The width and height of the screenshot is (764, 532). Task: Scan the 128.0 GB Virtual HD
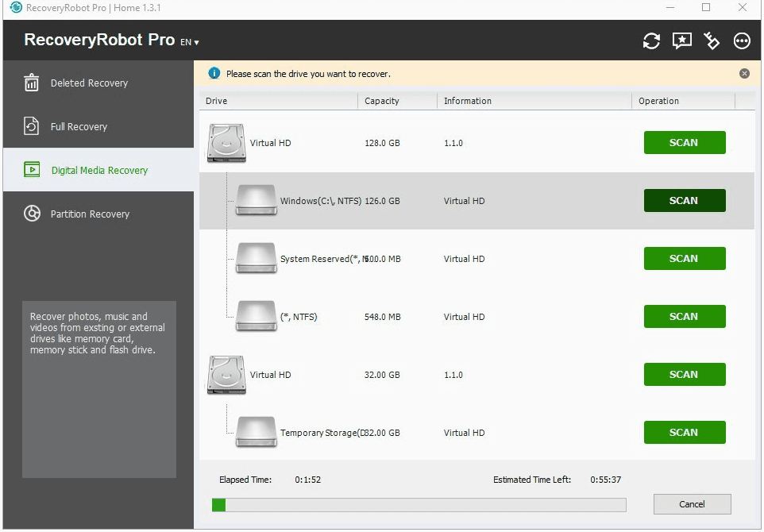(x=684, y=143)
